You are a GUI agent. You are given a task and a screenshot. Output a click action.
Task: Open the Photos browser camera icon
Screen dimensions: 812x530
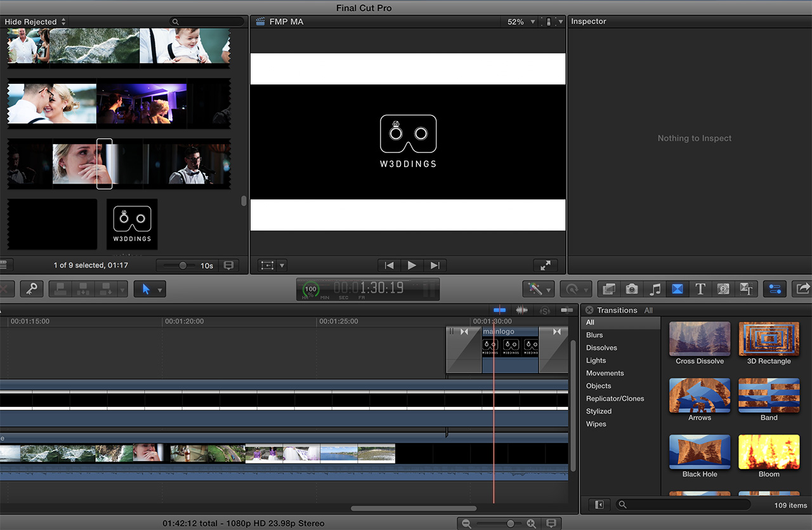pos(631,289)
